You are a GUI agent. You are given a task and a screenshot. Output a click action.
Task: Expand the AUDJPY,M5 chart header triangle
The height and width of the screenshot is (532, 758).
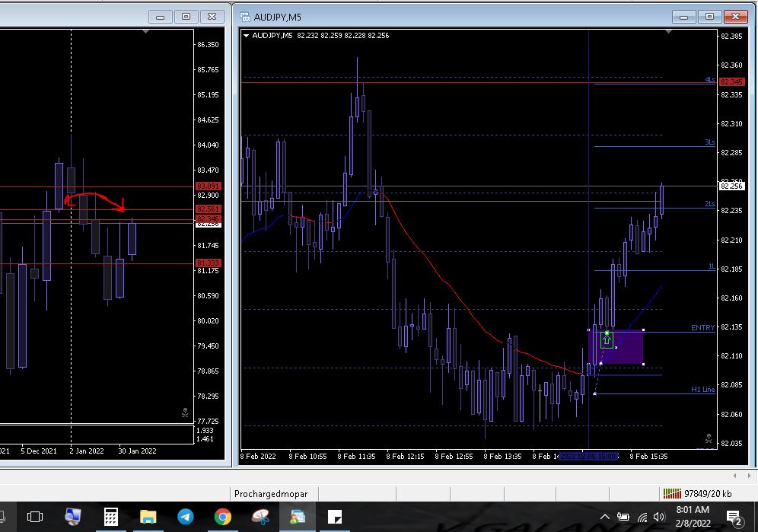(246, 35)
